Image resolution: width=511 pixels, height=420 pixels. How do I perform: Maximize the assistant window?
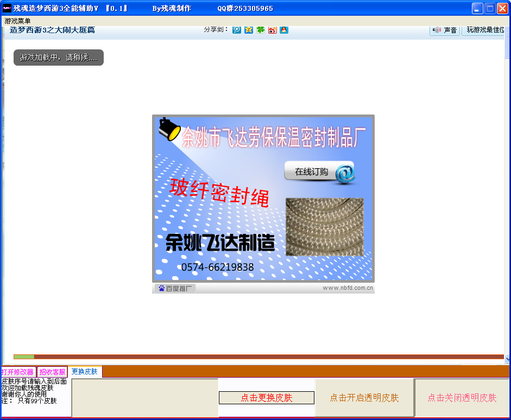pyautogui.click(x=490, y=9)
